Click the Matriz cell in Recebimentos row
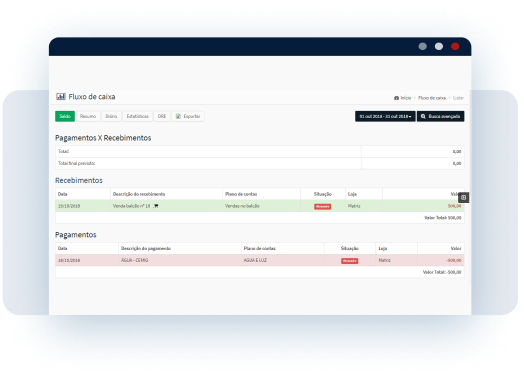This screenshot has width=524, height=378. (354, 206)
